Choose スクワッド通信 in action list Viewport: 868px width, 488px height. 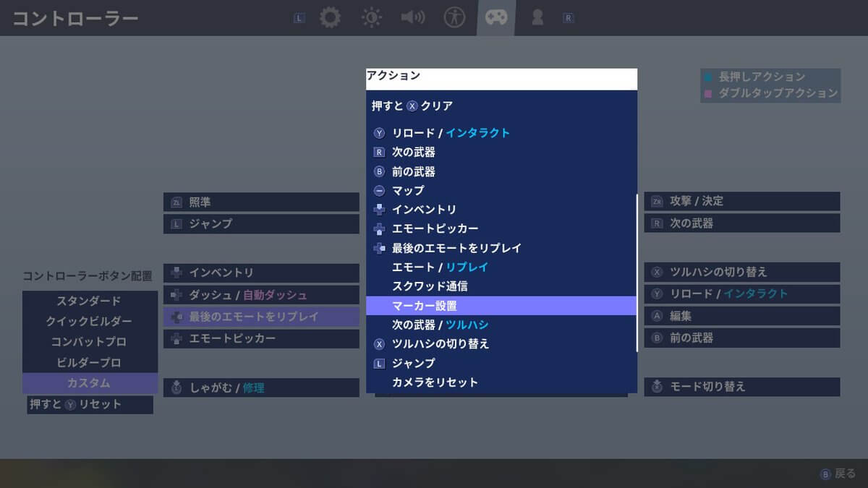501,286
